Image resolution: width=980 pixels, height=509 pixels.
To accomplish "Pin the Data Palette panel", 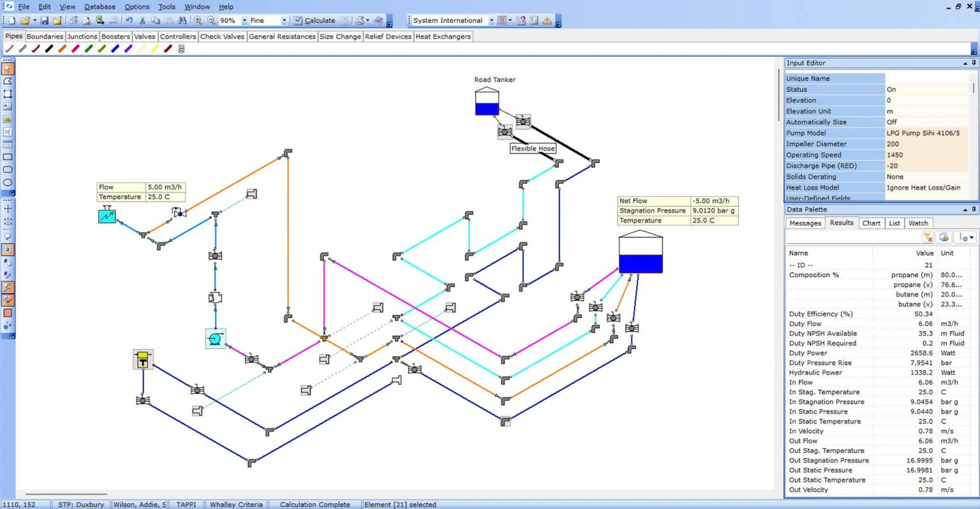I will pyautogui.click(x=974, y=209).
